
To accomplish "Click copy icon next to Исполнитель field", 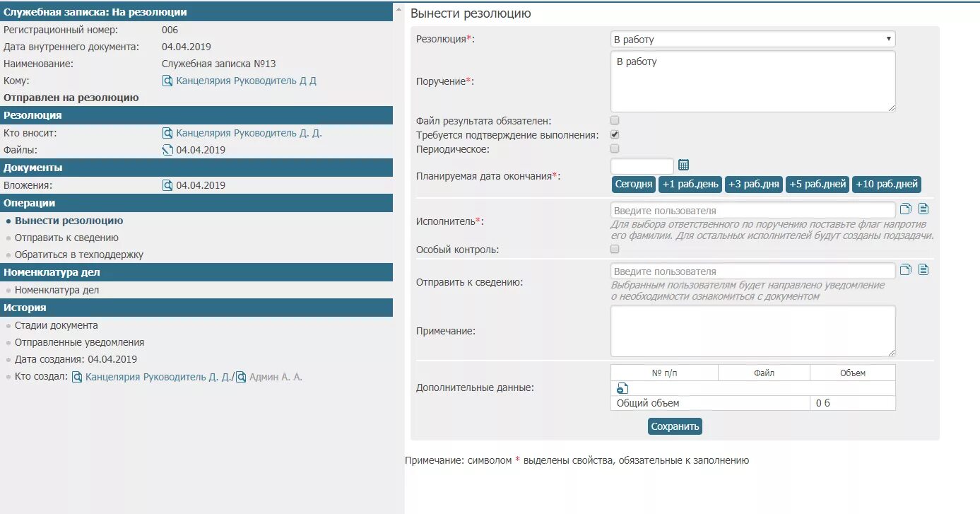I will coord(906,209).
